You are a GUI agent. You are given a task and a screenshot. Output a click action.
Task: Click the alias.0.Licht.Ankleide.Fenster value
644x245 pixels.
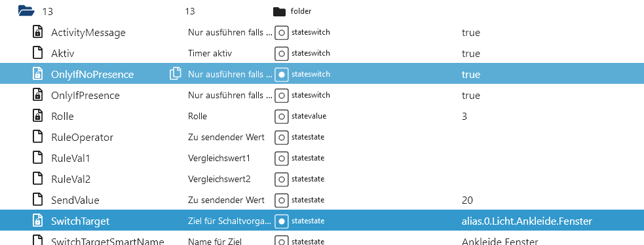coord(527,221)
